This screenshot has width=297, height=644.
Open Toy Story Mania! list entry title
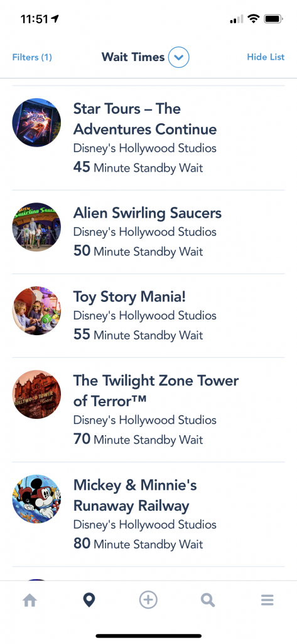(129, 297)
